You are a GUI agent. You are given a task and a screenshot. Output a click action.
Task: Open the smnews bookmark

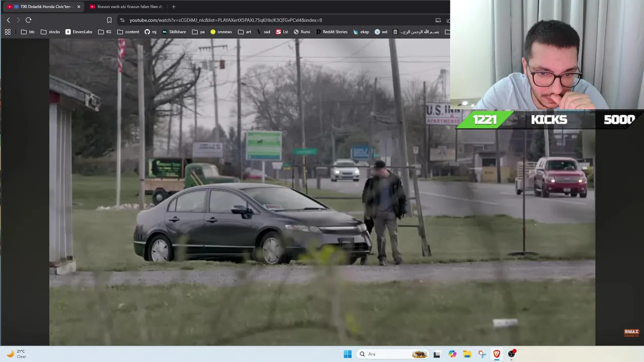point(221,32)
